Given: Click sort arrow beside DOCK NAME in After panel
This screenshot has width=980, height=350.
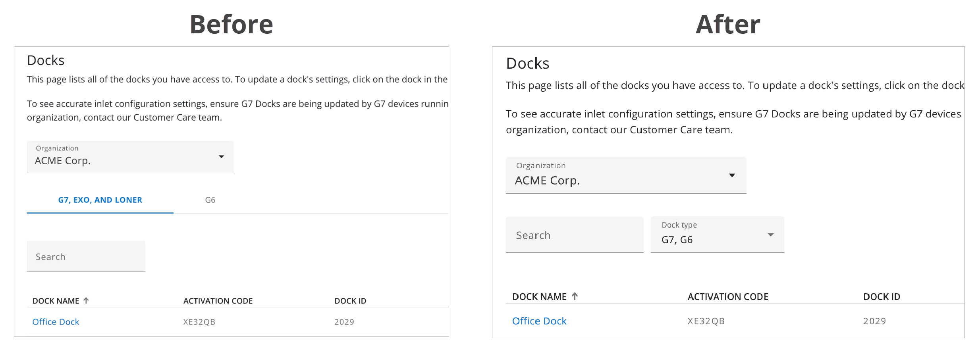Looking at the screenshot, I should [575, 296].
